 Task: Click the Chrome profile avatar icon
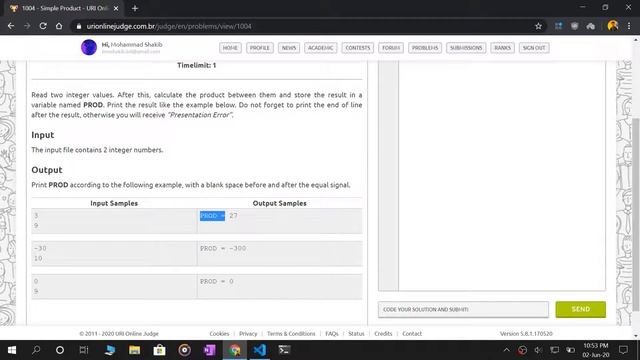click(x=613, y=26)
